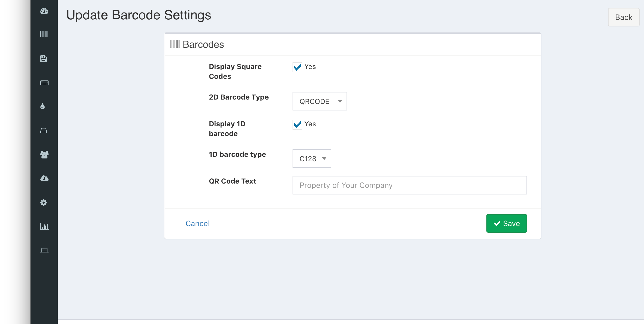Open the bar chart reports icon

click(44, 227)
